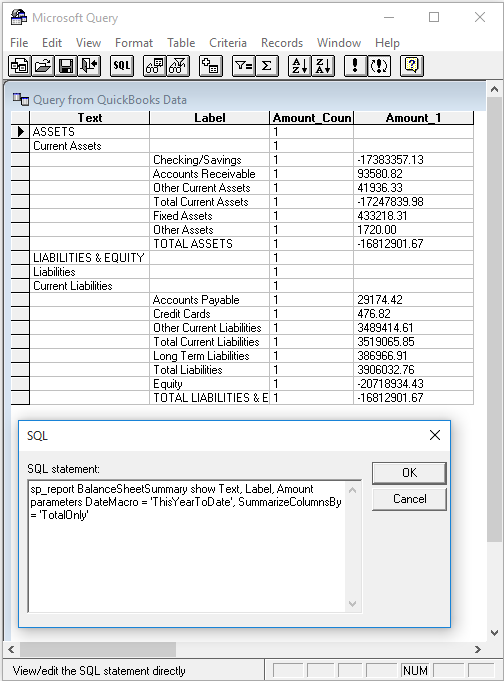
Task: Click the SQL statement box scroll-up arrow
Action: pyautogui.click(x=352, y=490)
